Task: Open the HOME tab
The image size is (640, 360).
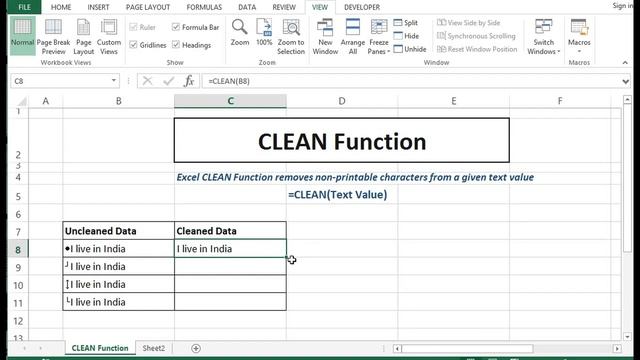Action: click(x=61, y=7)
